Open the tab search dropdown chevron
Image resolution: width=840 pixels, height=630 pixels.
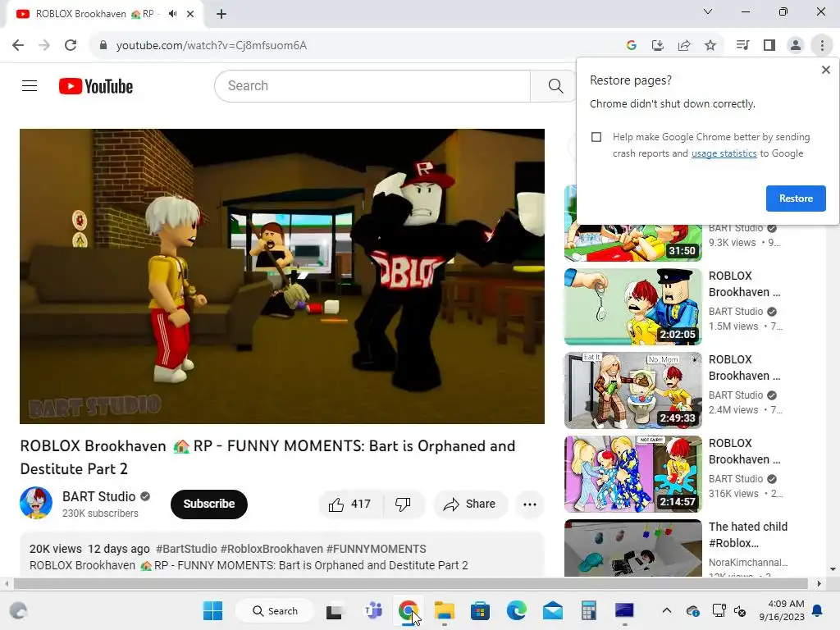[x=708, y=11]
